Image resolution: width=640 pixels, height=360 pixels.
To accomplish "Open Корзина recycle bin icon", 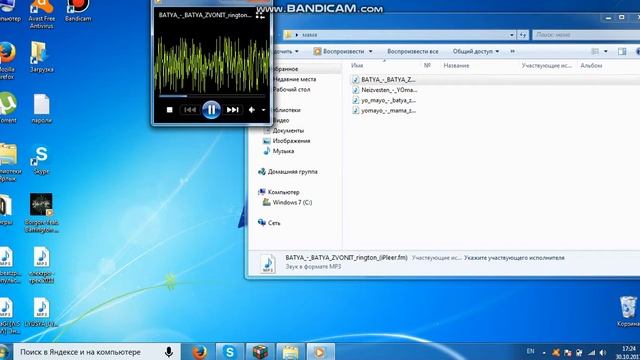I will click(x=628, y=311).
